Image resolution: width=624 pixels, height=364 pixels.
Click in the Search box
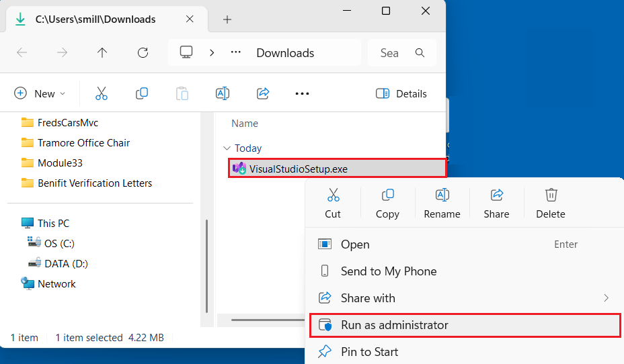(x=402, y=52)
